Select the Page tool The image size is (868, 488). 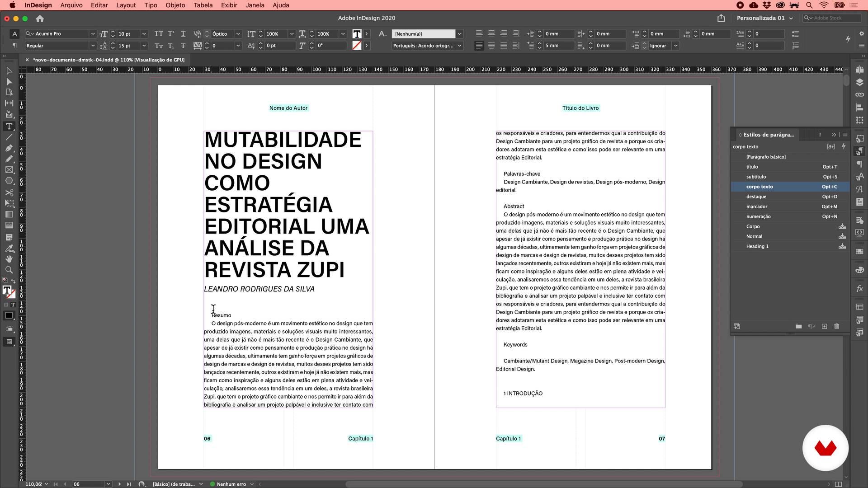tap(9, 93)
